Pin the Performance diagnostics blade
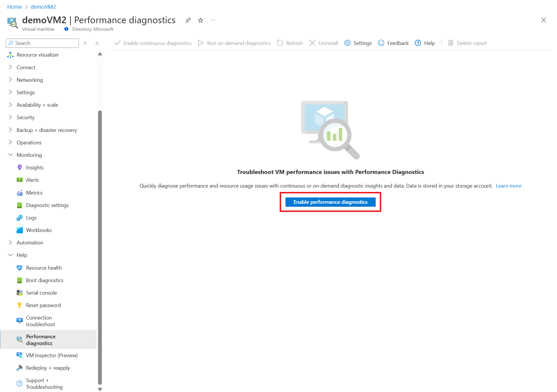Viewport: 557px width, 392px height. click(188, 20)
